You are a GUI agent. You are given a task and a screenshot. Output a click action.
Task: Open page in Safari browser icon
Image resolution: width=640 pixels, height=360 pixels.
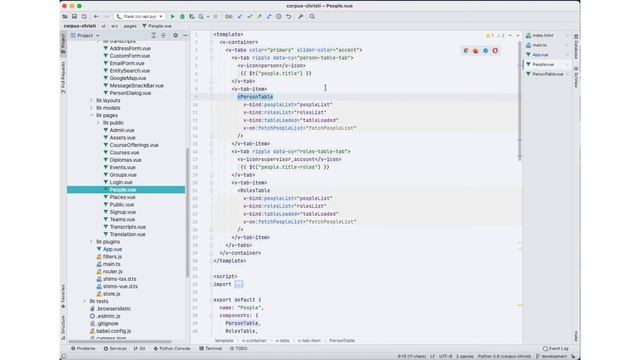tap(485, 51)
